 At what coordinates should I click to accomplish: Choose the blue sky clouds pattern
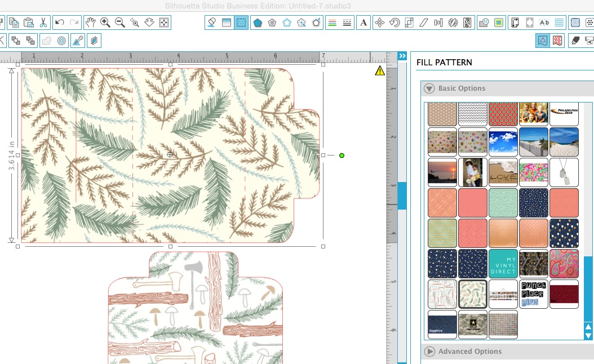tap(503, 141)
